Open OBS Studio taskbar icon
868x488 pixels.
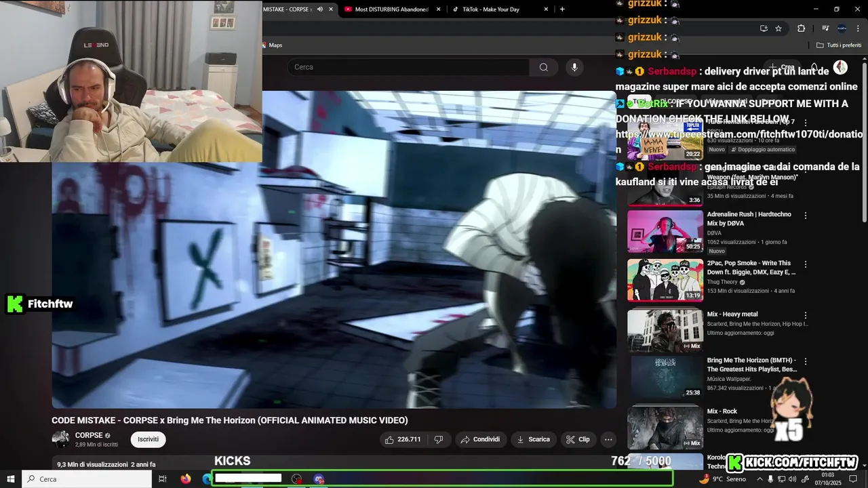point(296,479)
